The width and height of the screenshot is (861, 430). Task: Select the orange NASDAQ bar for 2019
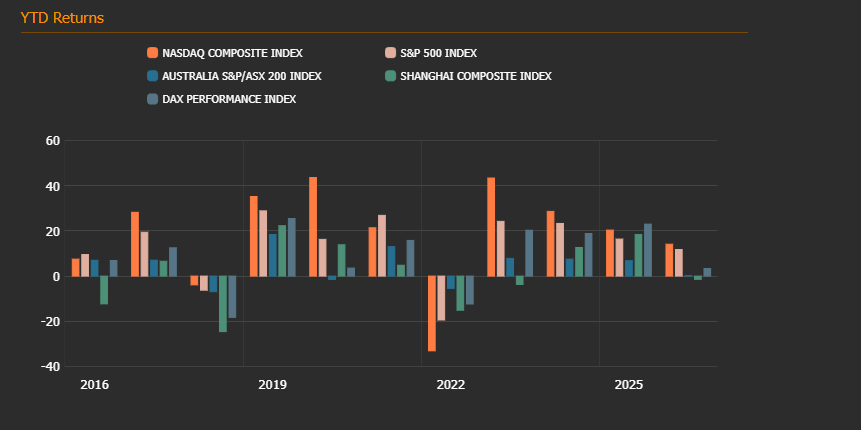254,236
